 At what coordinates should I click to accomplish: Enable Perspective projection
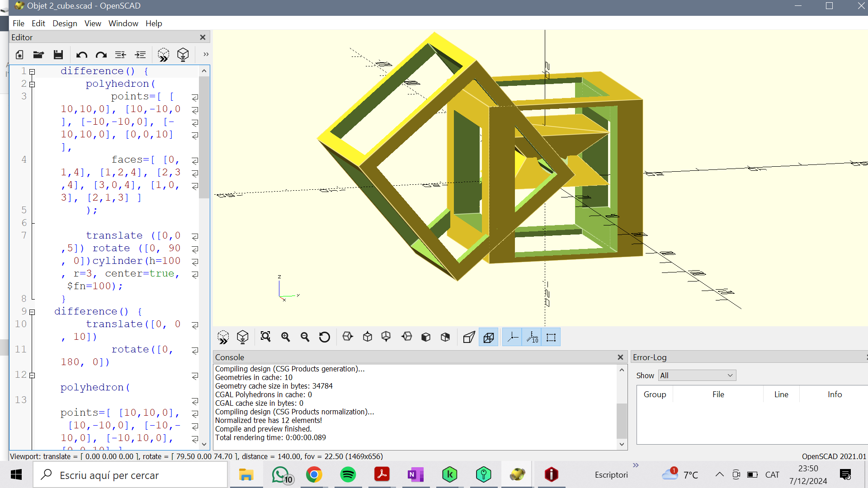[469, 337]
